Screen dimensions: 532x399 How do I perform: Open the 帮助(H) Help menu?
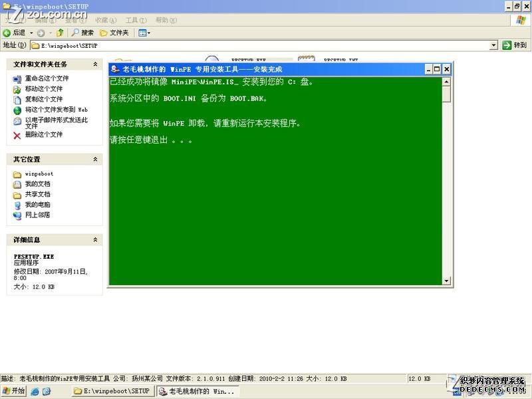click(x=166, y=21)
